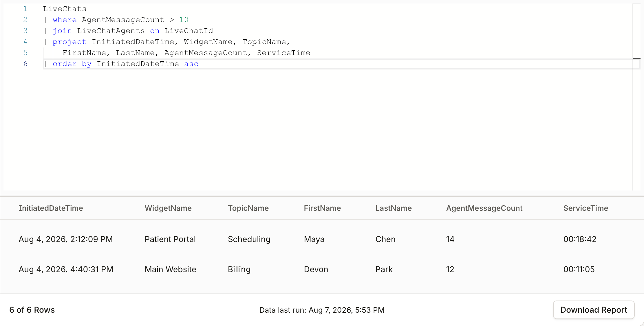Viewport: 644px width, 326px height.
Task: Click 'LiveChatAgents' in query line 3
Action: pyautogui.click(x=111, y=31)
